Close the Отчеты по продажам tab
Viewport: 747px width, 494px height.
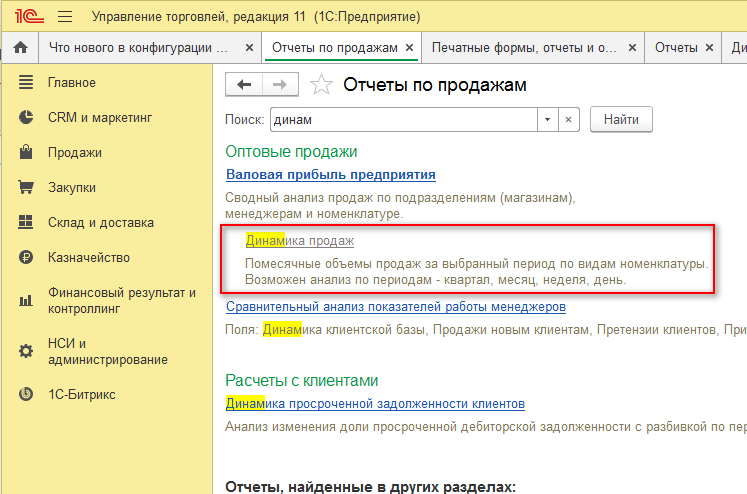coord(409,47)
